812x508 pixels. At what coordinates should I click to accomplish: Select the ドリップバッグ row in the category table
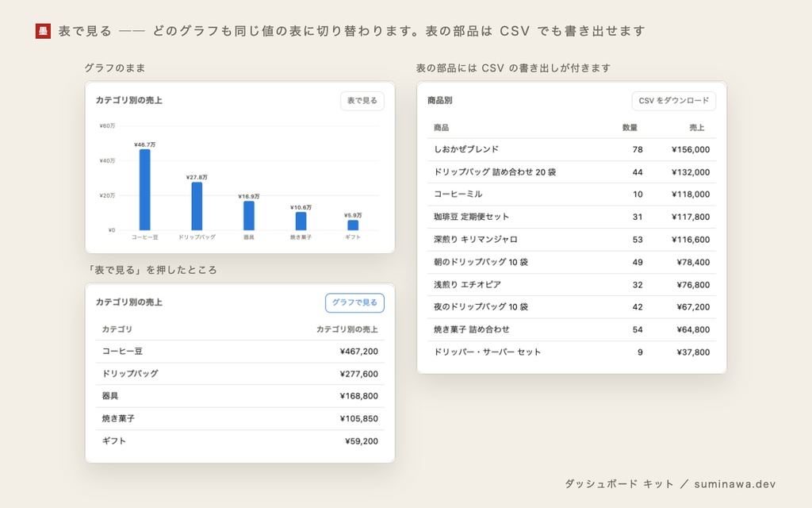239,374
